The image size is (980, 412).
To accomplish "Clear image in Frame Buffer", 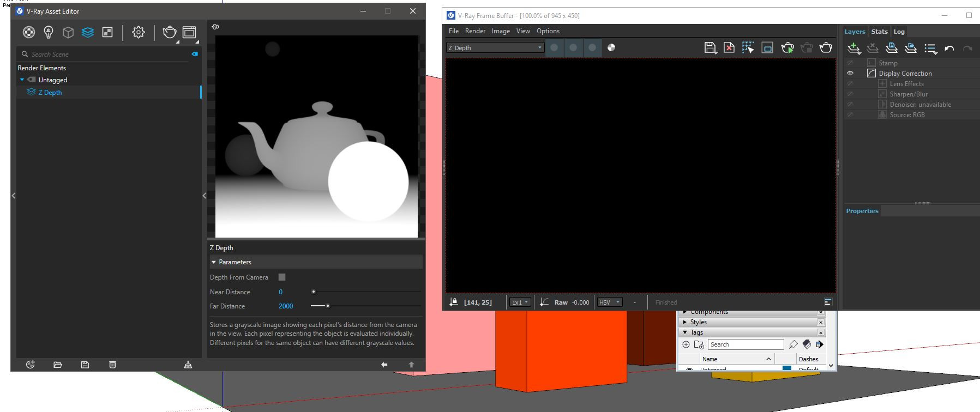I will coord(729,48).
